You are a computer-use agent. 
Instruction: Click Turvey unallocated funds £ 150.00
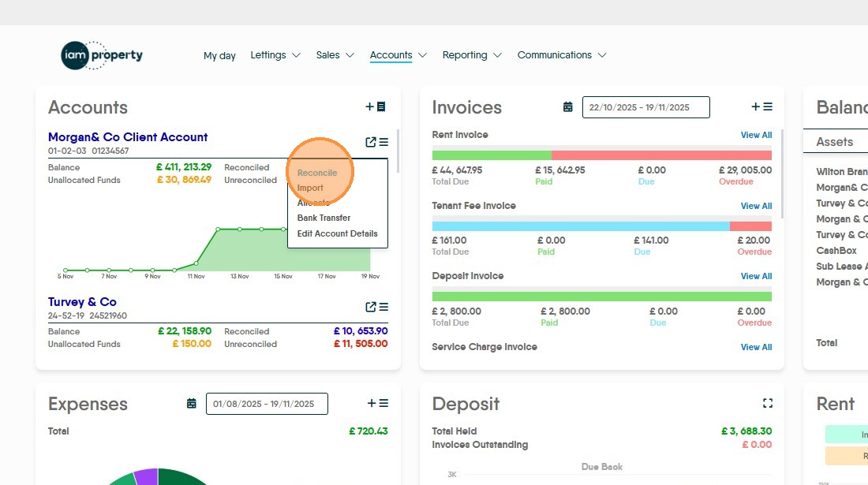coord(192,343)
